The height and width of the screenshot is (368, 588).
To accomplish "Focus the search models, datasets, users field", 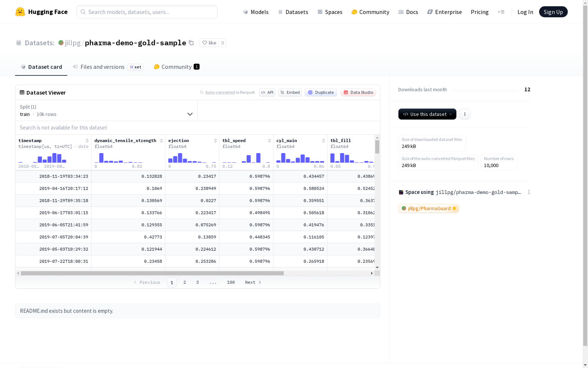I will tap(147, 12).
